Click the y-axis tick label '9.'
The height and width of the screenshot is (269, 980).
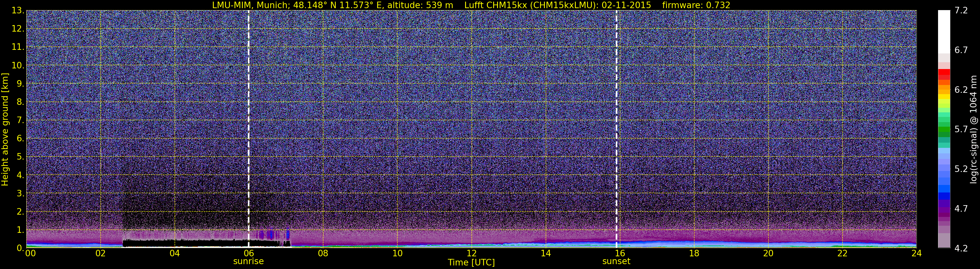click(x=20, y=83)
